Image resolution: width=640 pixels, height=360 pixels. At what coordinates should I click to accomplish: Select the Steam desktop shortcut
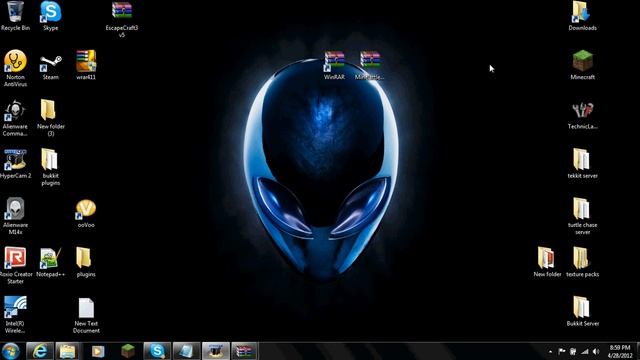51,65
